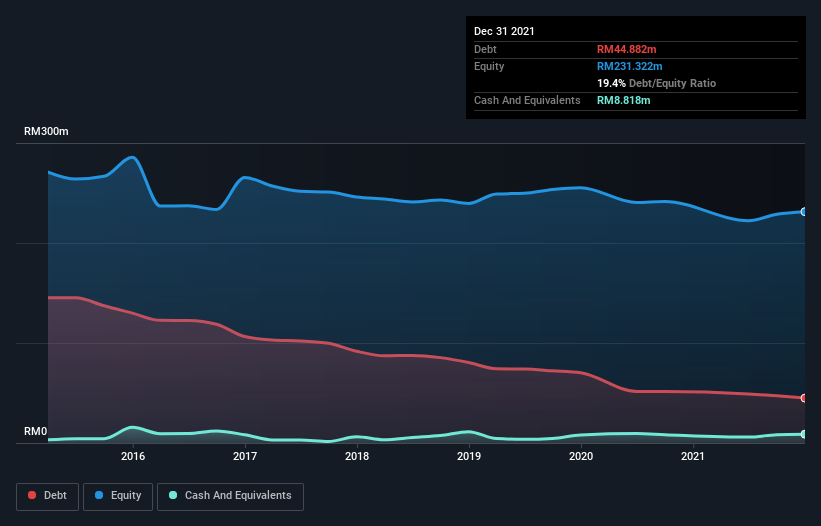Viewport: 821px width, 526px height.
Task: Click the Dec 31 2021 tooltip date
Action: click(x=504, y=31)
